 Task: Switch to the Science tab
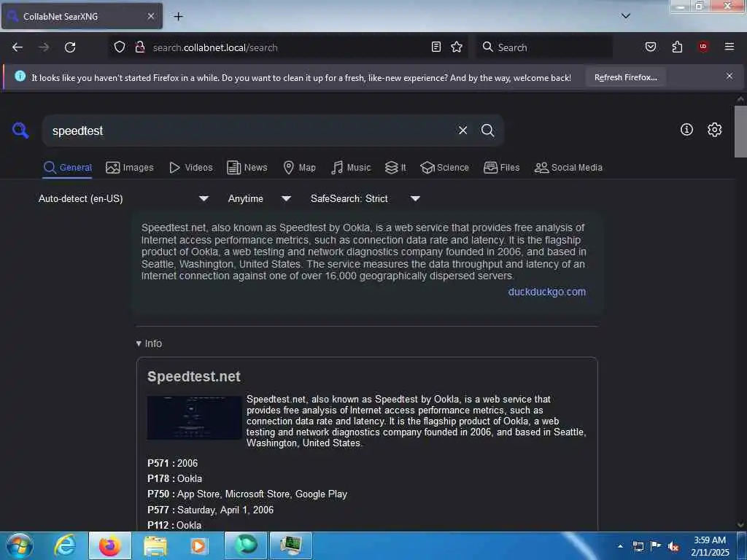pos(444,168)
